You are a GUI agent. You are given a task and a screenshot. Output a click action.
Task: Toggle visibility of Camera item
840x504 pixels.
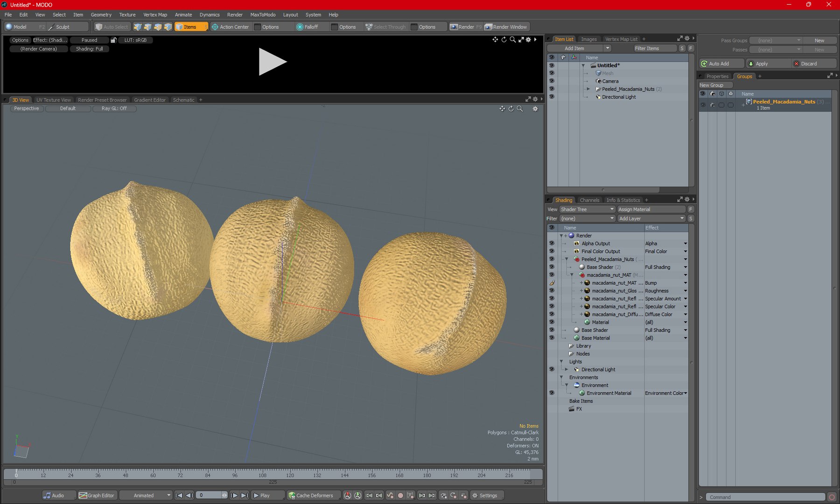[x=552, y=81]
